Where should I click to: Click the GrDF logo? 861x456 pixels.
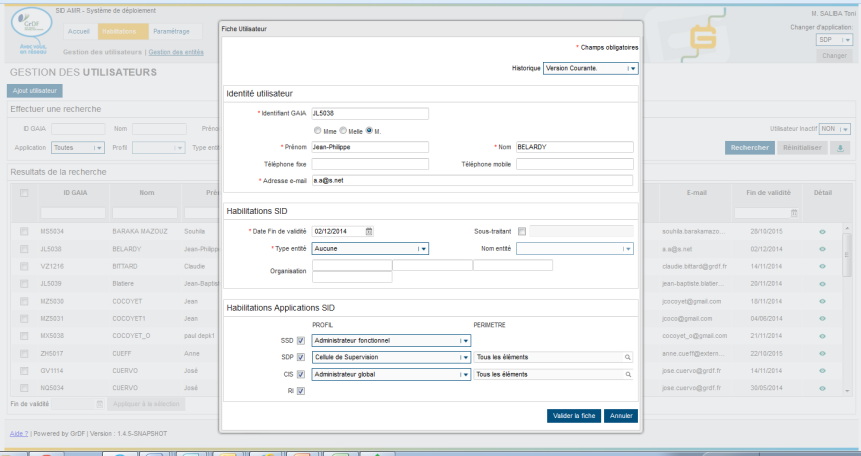coord(32,24)
